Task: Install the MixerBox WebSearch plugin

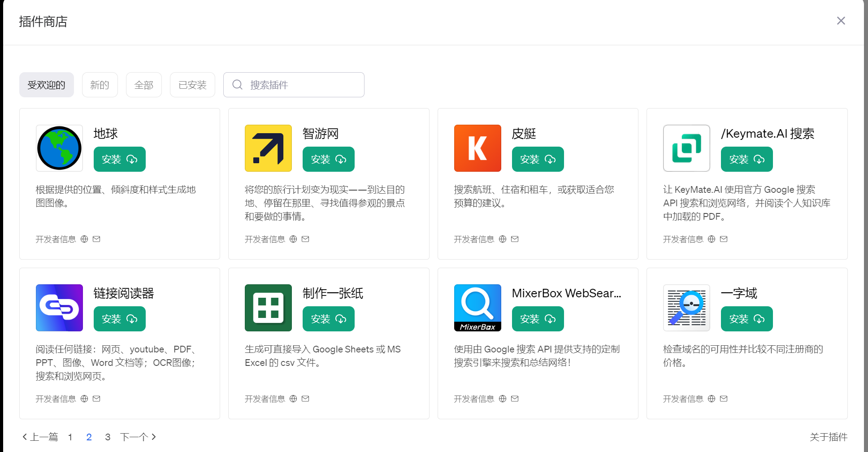Action: click(538, 319)
